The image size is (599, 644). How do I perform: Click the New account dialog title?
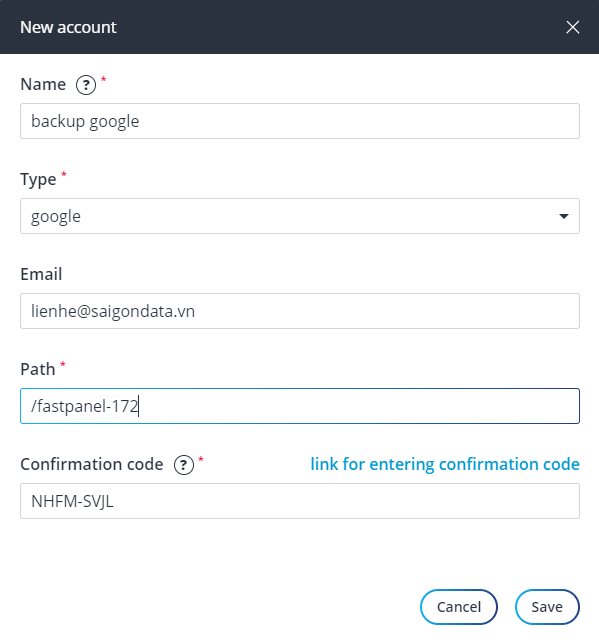click(x=68, y=27)
